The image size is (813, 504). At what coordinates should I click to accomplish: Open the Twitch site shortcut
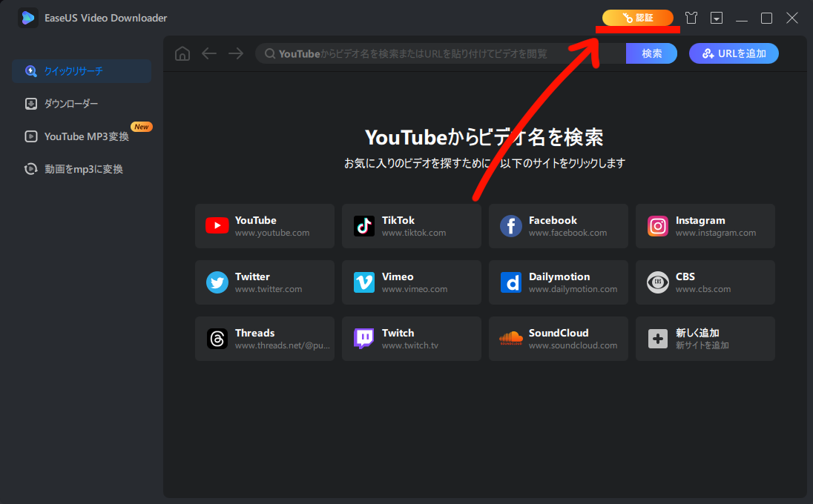tap(411, 339)
